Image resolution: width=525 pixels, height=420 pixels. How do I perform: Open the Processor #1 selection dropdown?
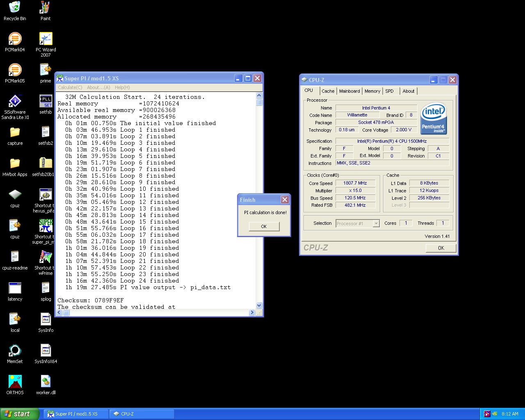(x=357, y=224)
